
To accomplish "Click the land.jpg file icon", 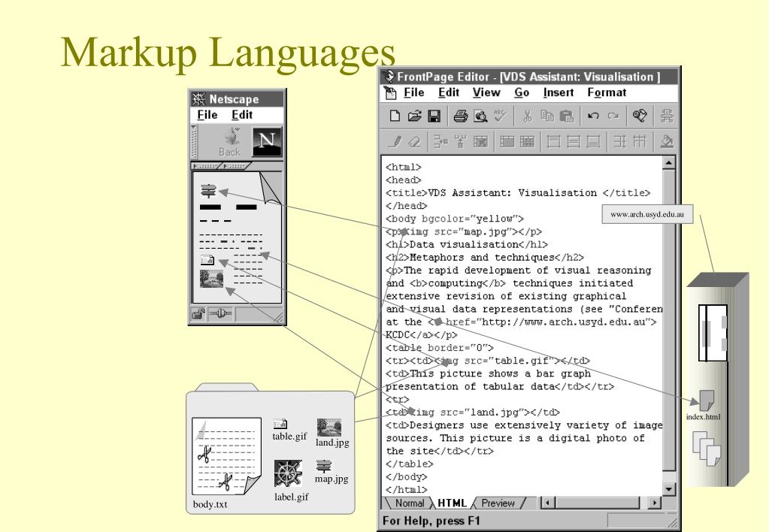I will (329, 427).
